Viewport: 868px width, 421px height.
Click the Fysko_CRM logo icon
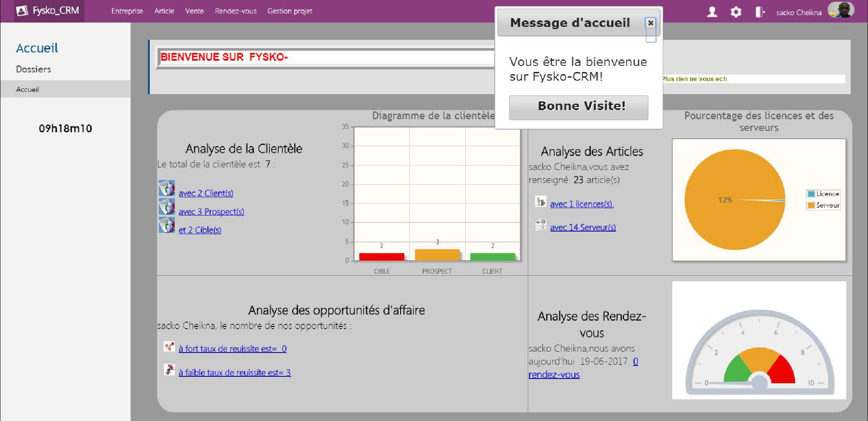tap(22, 11)
